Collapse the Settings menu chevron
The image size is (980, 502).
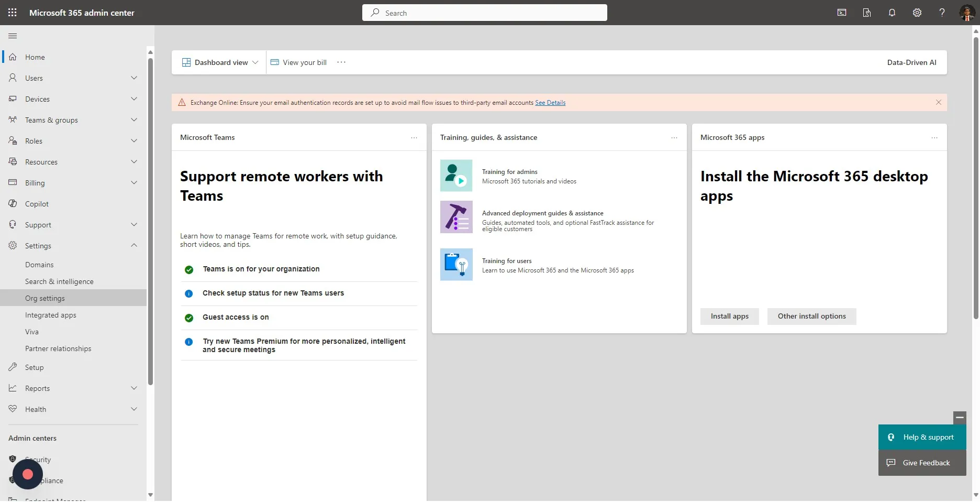pos(134,245)
